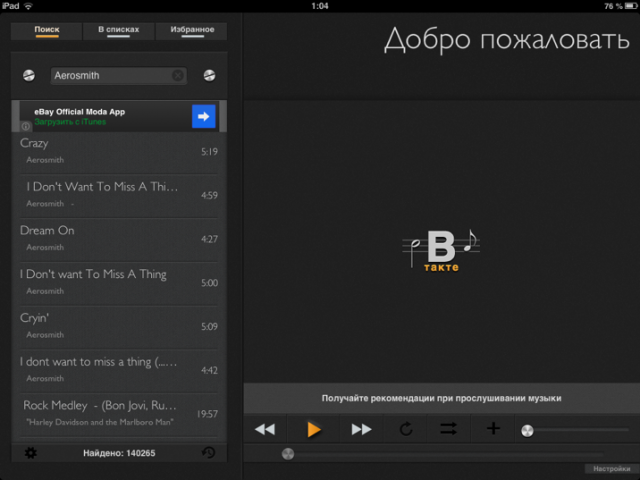Click the playback progress slider knob
The height and width of the screenshot is (480, 640).
click(x=288, y=454)
